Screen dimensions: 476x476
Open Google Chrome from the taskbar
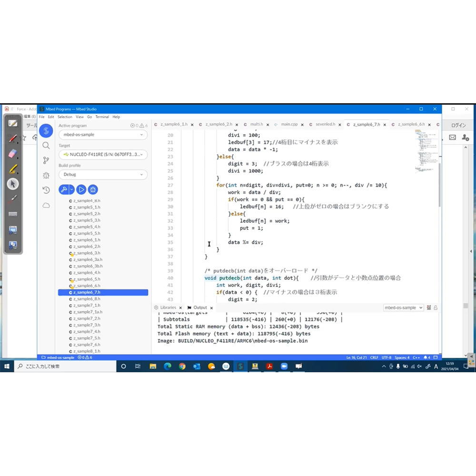tap(182, 366)
